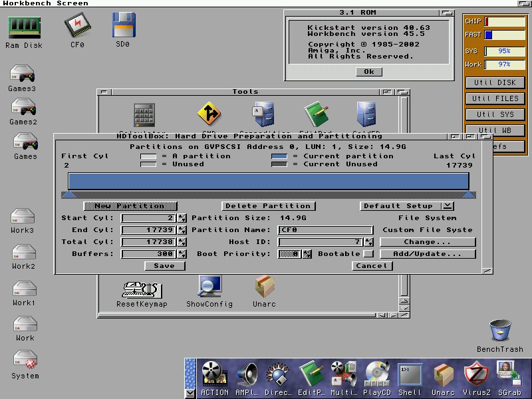Expand the Default Setup dropdown arrow
This screenshot has height=399, width=532.
click(448, 206)
